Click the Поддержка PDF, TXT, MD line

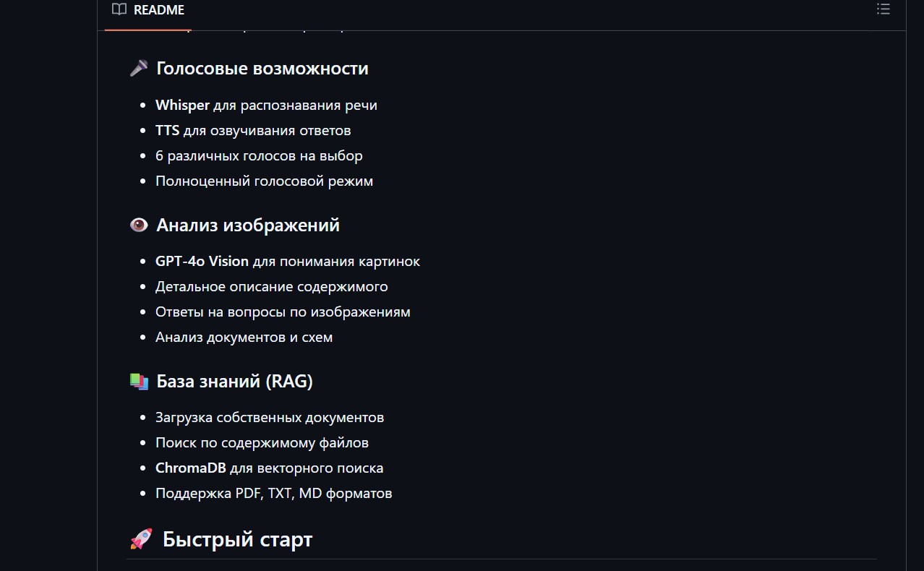273,494
